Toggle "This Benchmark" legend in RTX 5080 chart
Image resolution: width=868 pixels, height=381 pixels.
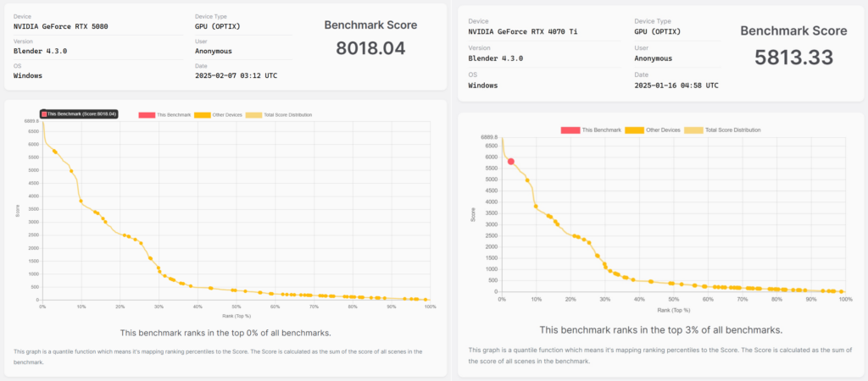point(164,115)
